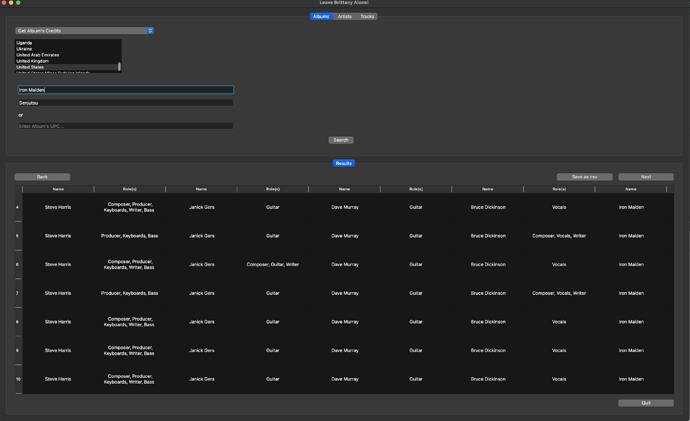Click the Back button
The width and height of the screenshot is (690, 421).
42,177
